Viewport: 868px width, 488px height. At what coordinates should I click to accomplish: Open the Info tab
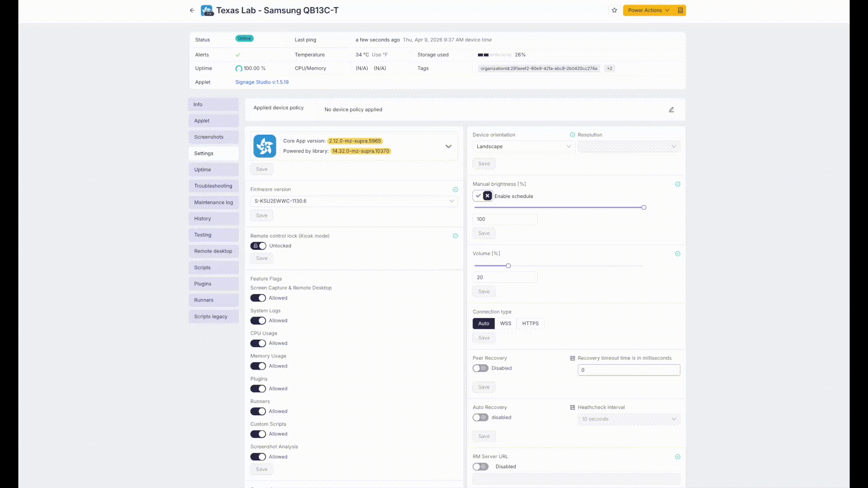(213, 104)
